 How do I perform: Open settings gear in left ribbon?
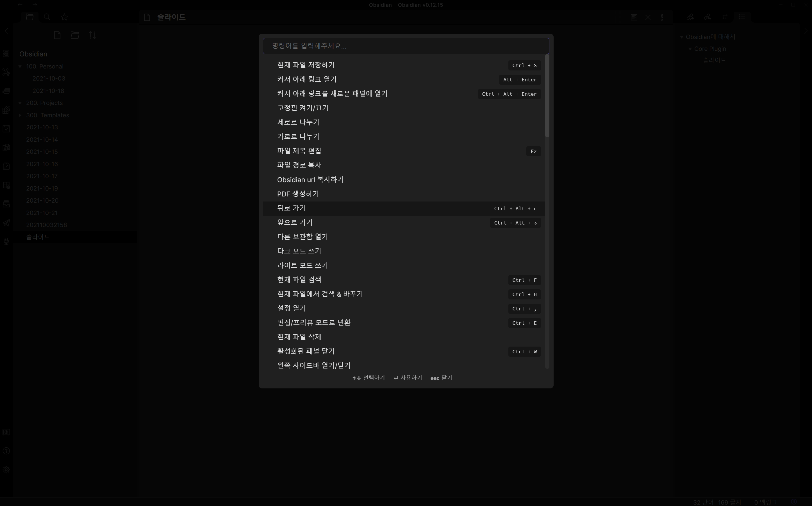[6, 470]
